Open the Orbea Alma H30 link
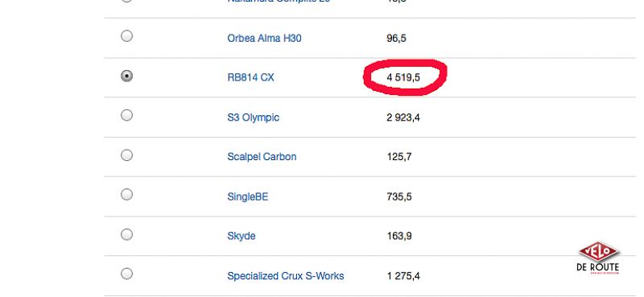The width and height of the screenshot is (644, 297). [264, 38]
